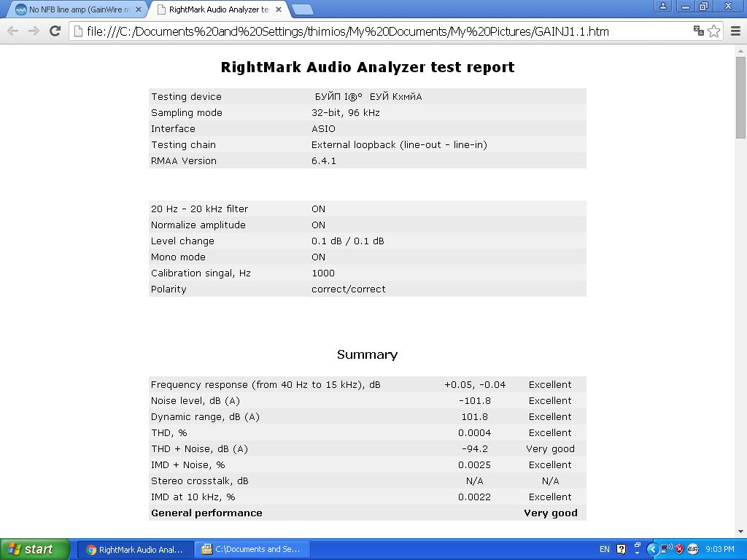Bookmark this page with star icon
747x560 pixels.
(x=713, y=31)
